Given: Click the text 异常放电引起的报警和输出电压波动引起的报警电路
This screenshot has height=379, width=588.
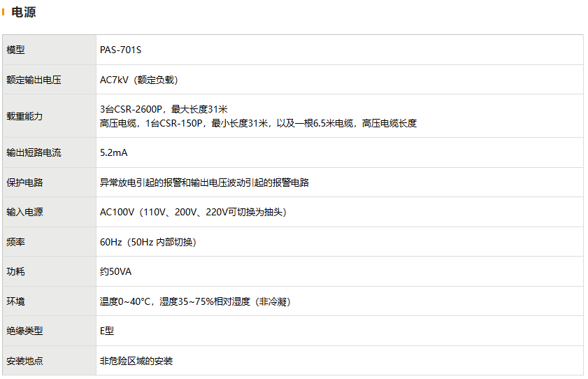Looking at the screenshot, I should [204, 183].
